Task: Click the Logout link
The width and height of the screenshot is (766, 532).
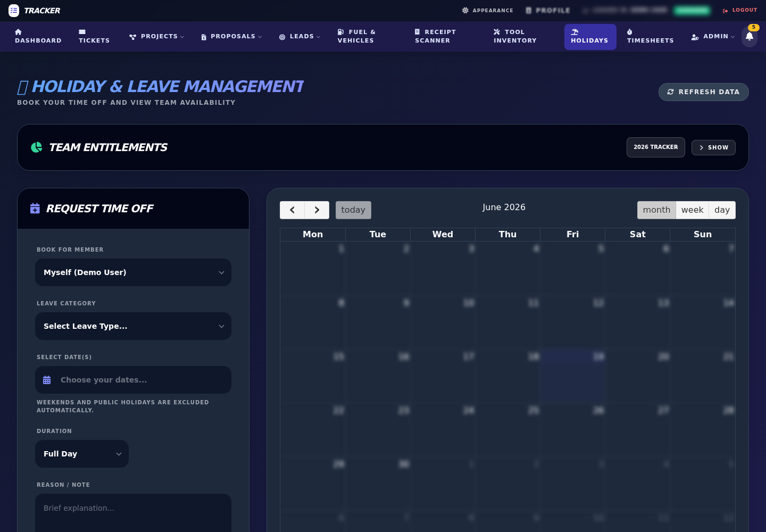Action: [740, 10]
